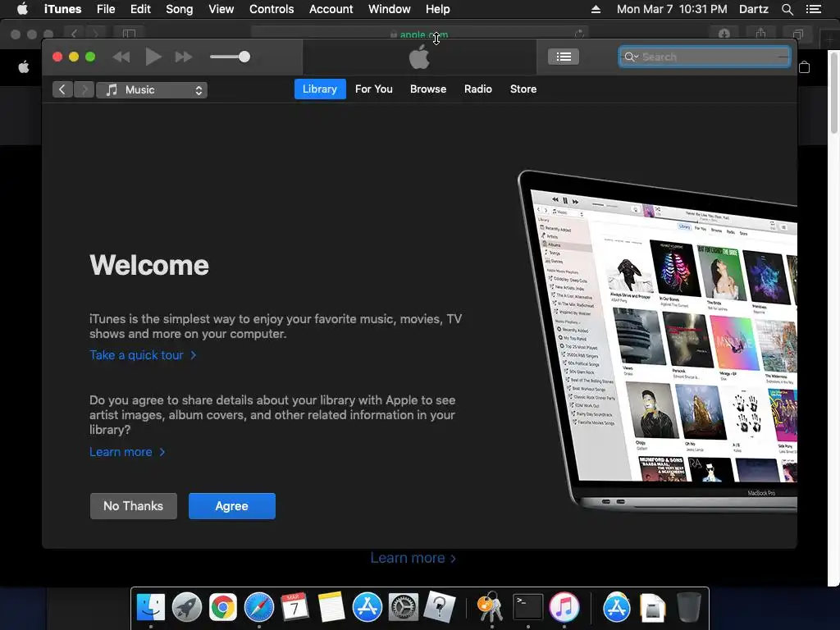Screen dimensions: 840x630
Task: Click the iTunes Search field
Action: 704,57
